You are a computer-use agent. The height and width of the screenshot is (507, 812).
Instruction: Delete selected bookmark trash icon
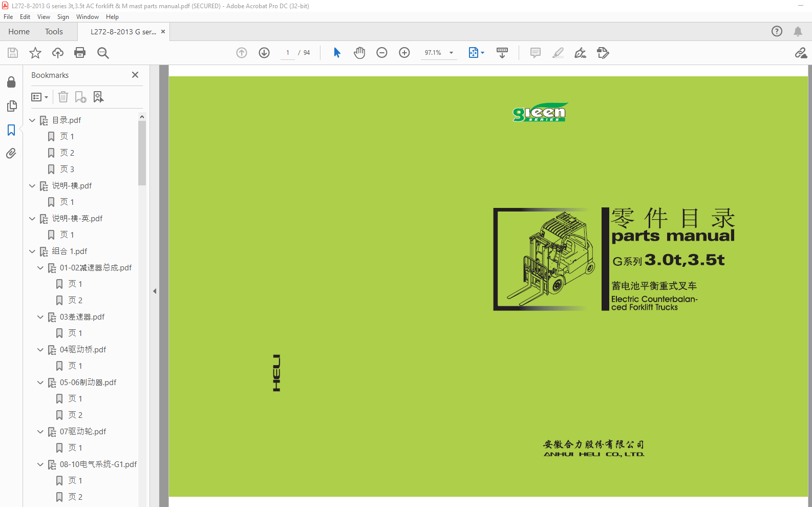click(63, 97)
